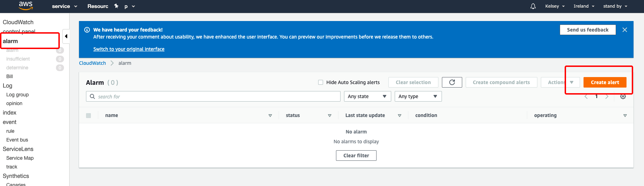Image resolution: width=644 pixels, height=186 pixels.
Task: Open Log section in sidebar
Action: [x=7, y=85]
